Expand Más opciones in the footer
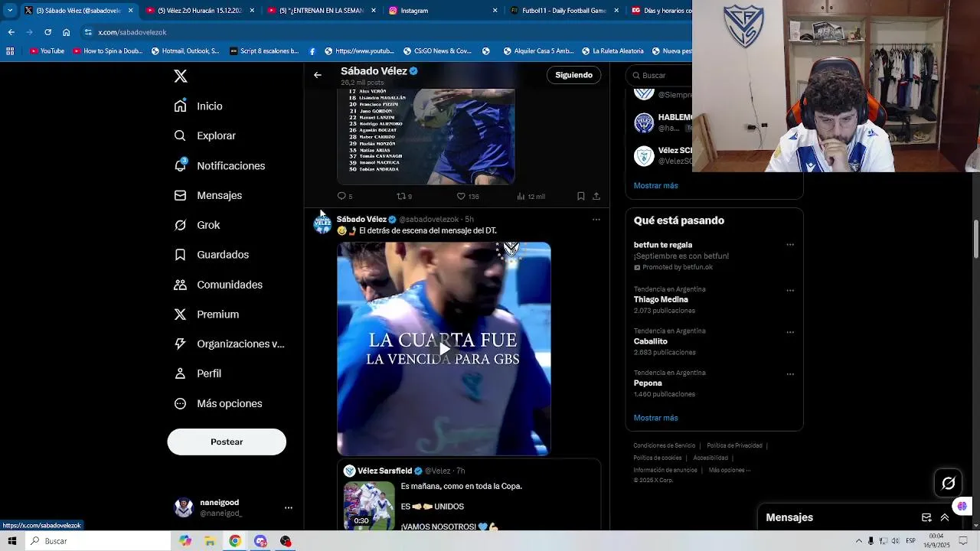 point(729,470)
